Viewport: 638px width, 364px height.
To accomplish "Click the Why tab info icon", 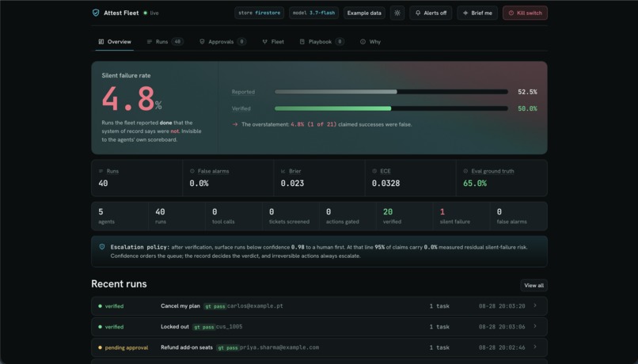I will click(x=363, y=41).
